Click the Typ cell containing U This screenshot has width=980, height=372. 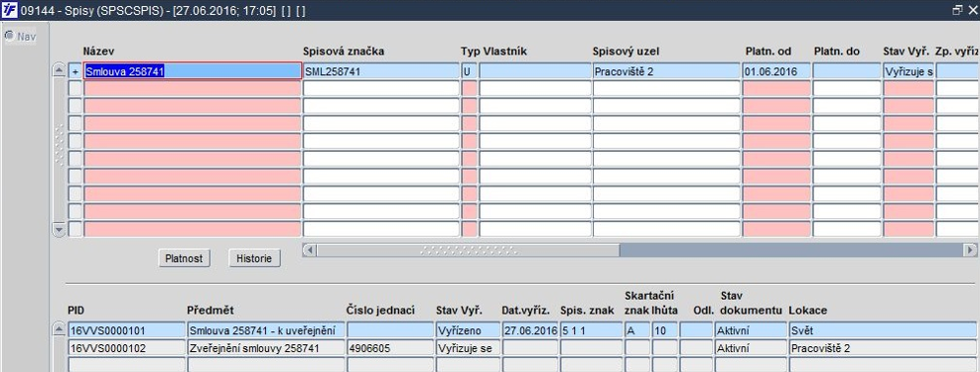[469, 71]
